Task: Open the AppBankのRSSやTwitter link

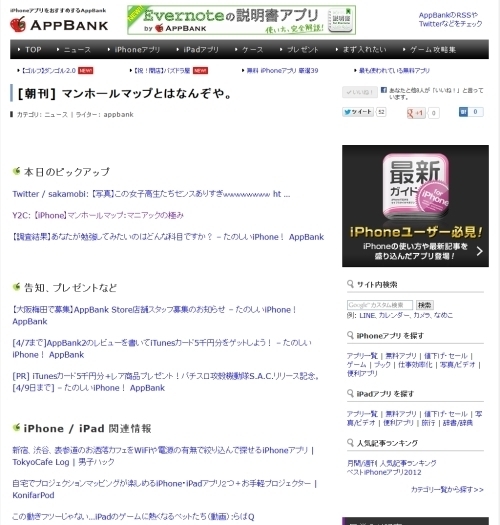Action: pyautogui.click(x=450, y=19)
